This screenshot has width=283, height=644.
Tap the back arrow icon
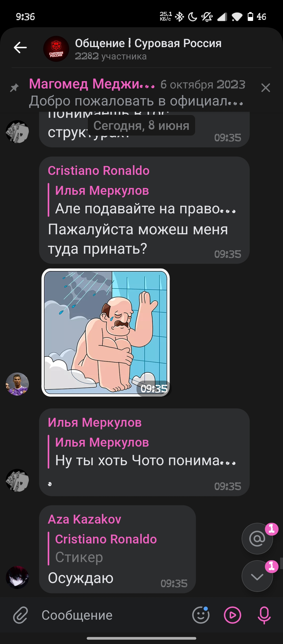(x=20, y=48)
